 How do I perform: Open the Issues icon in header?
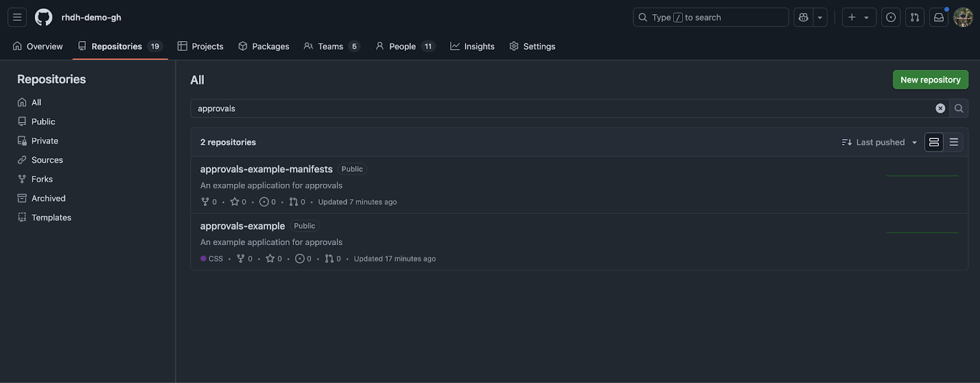pyautogui.click(x=891, y=17)
